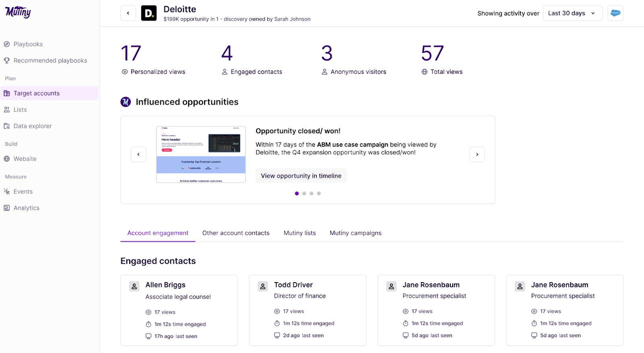This screenshot has width=644, height=353.
Task: Click the Total views globe icon
Action: coord(425,72)
